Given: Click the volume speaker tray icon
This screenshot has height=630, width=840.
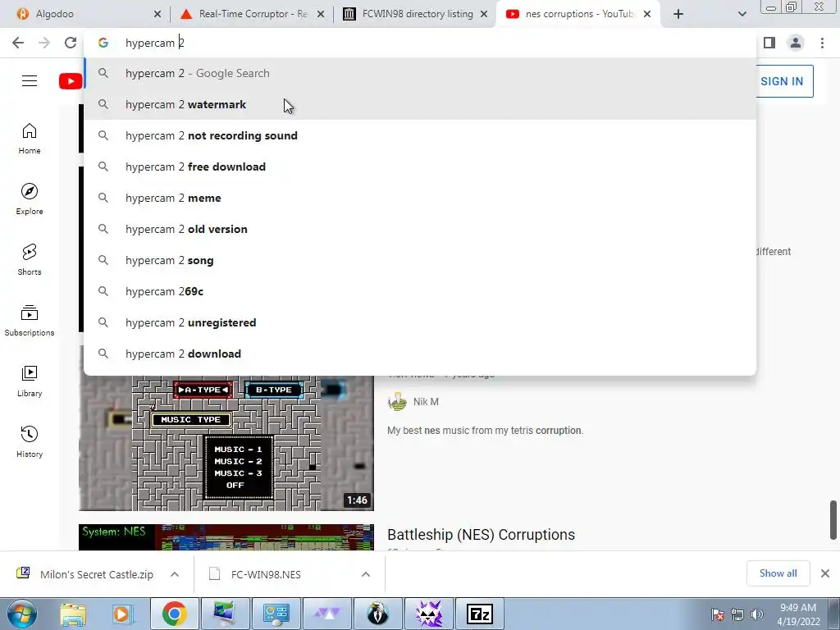Looking at the screenshot, I should point(756,614).
